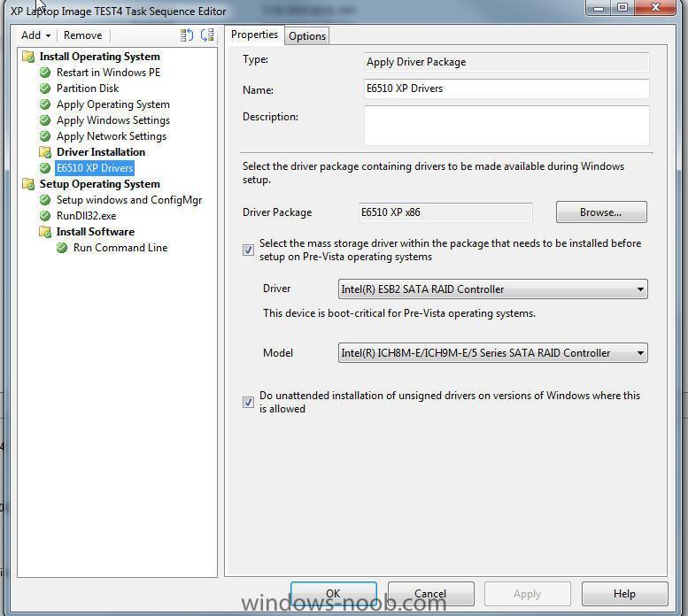
Task: Click the Install Software folder icon
Action: point(45,232)
